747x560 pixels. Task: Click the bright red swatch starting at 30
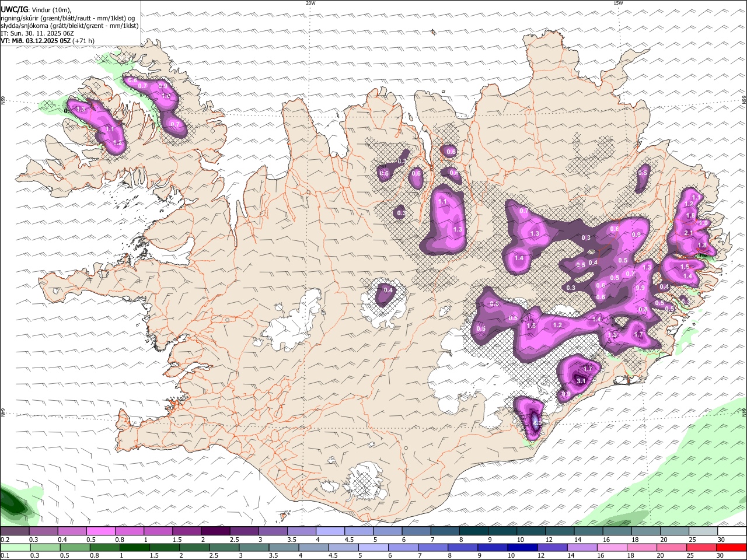[732, 547]
